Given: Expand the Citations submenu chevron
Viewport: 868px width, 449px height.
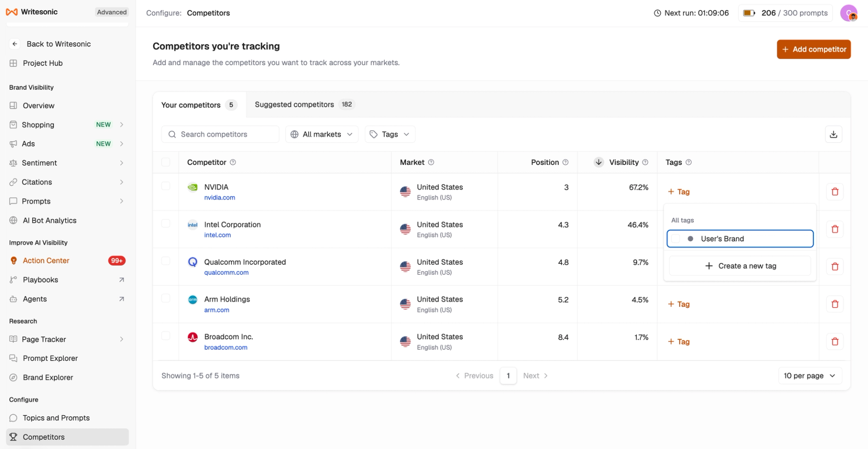Looking at the screenshot, I should (x=122, y=182).
